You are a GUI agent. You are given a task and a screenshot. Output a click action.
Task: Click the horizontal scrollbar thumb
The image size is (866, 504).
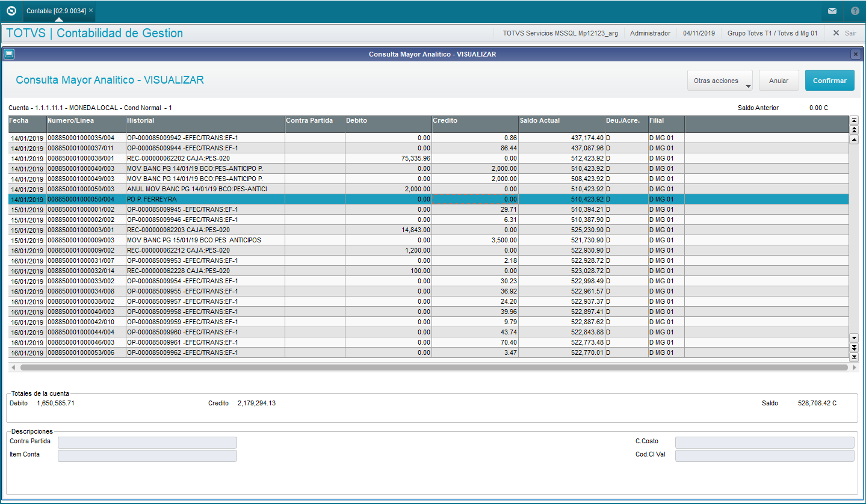(434, 367)
